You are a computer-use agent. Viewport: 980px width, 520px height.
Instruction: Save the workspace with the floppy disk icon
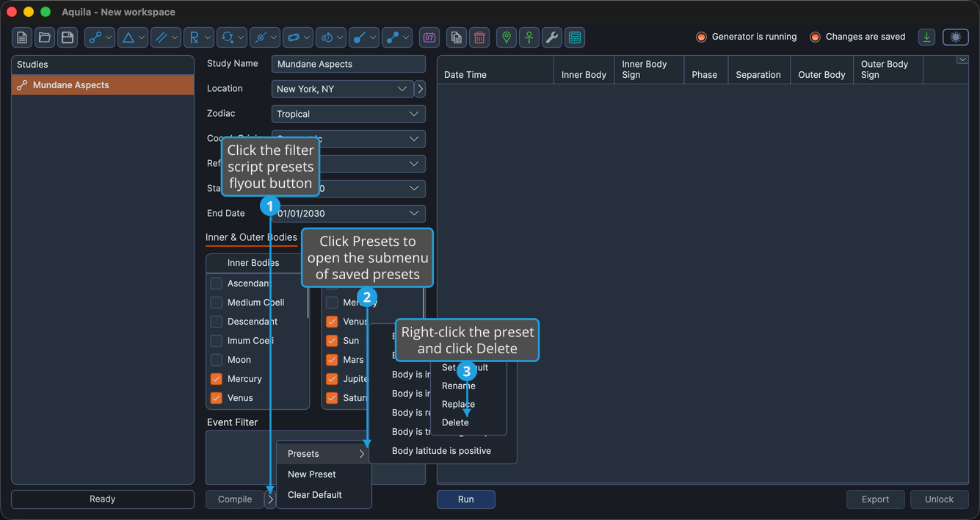pyautogui.click(x=68, y=37)
